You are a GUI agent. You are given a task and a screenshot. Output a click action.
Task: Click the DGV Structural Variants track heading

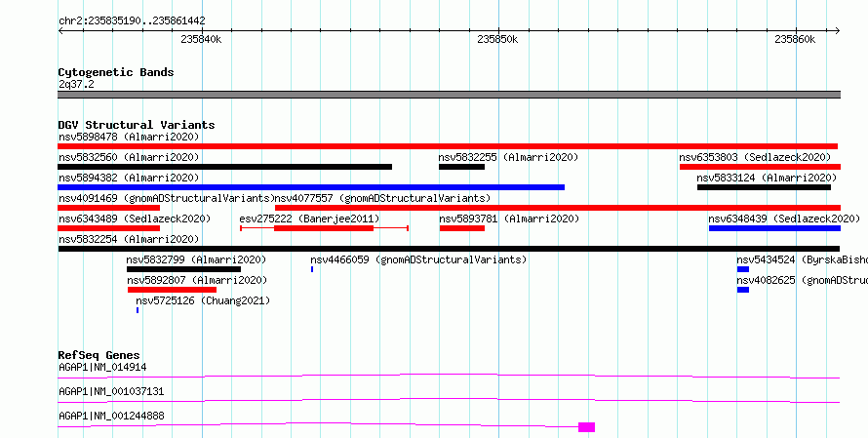tap(137, 125)
